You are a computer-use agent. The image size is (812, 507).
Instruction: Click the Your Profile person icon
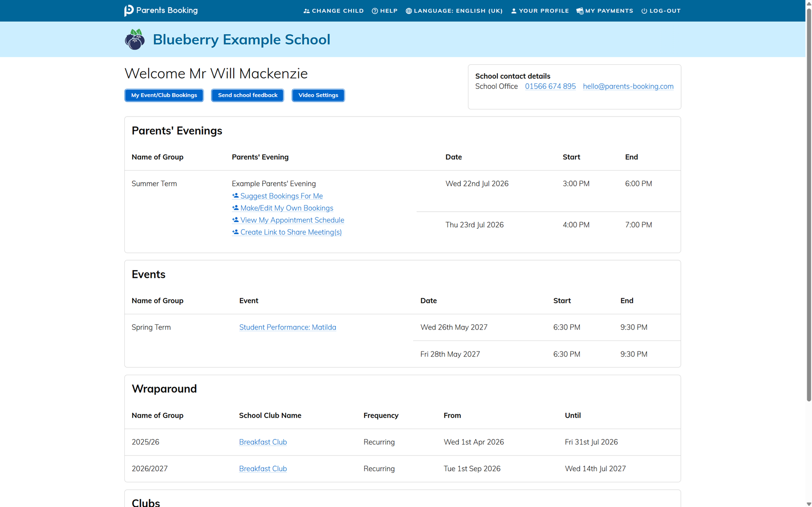[x=514, y=11]
